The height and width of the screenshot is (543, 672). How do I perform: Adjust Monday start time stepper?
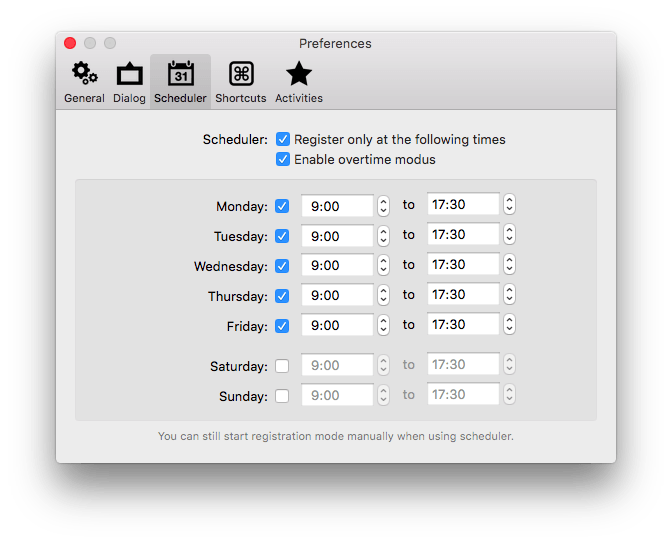[x=384, y=206]
